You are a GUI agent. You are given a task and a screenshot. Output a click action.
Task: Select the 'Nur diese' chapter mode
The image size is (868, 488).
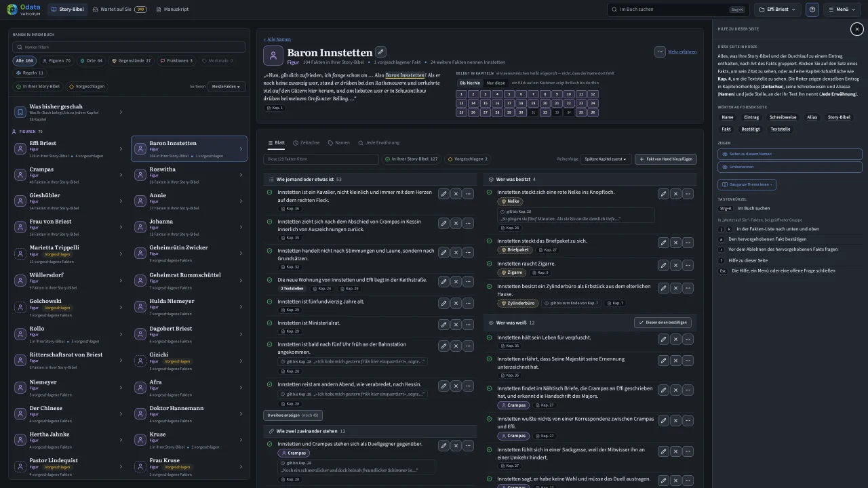[x=496, y=83]
